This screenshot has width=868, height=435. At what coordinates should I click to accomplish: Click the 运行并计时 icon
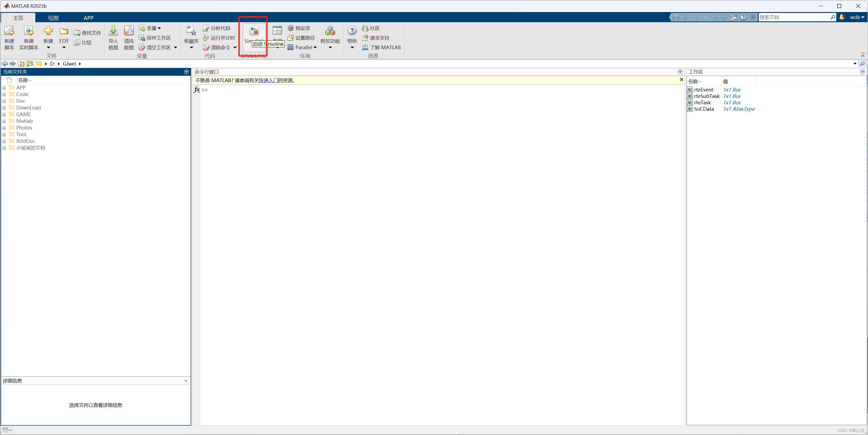click(205, 38)
